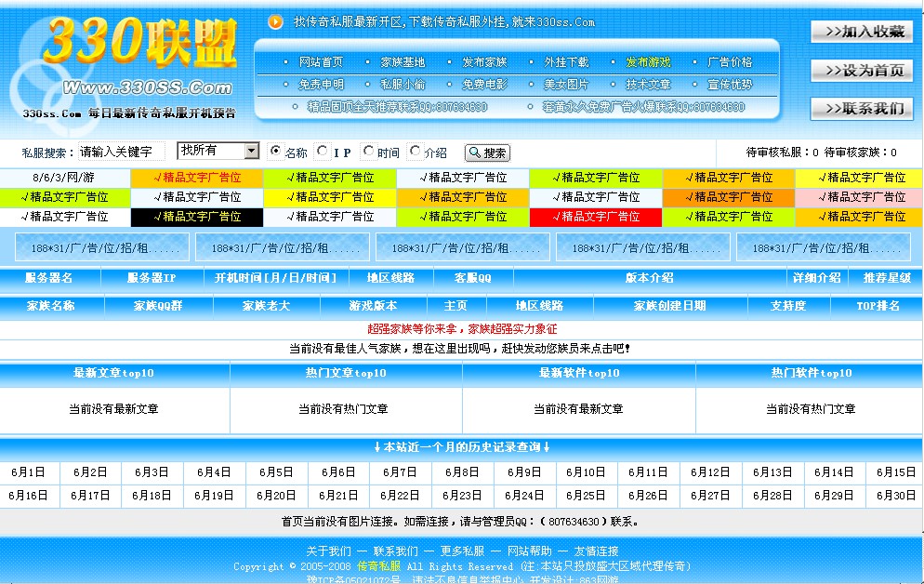Open history records for 6月1日
Viewport: 924px width, 584px height.
pos(29,471)
